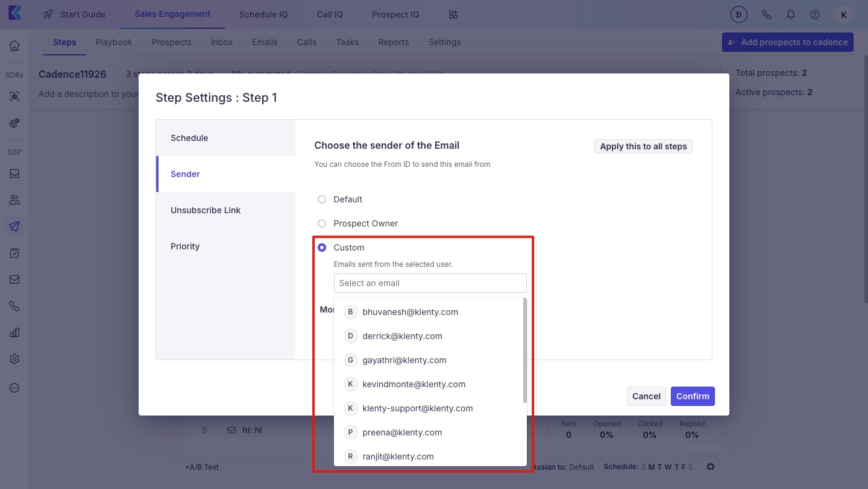The image size is (868, 489).
Task: Open the Schedule IQ tab
Action: point(263,14)
